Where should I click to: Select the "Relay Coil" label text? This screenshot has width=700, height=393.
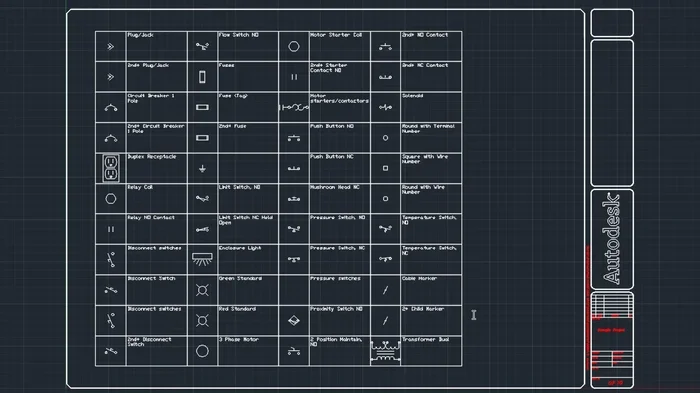click(140, 187)
